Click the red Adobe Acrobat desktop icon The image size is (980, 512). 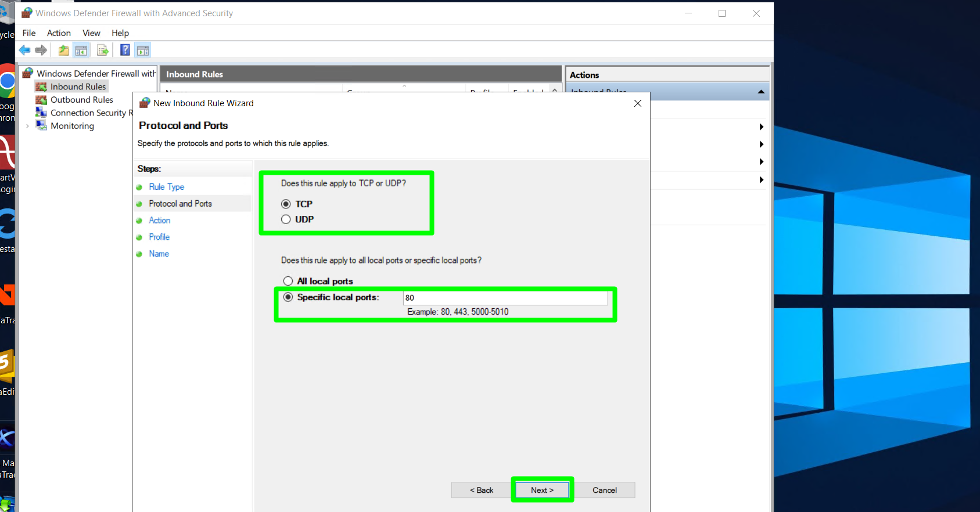(x=7, y=152)
